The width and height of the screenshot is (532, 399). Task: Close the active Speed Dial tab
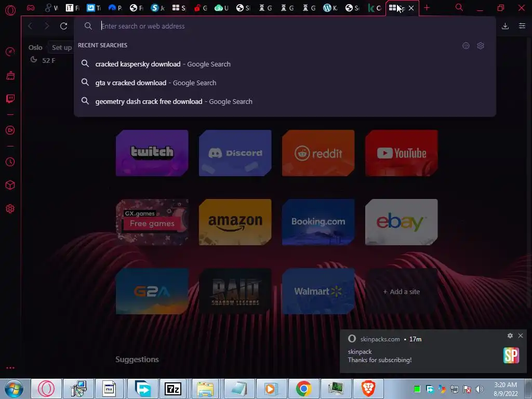411,8
